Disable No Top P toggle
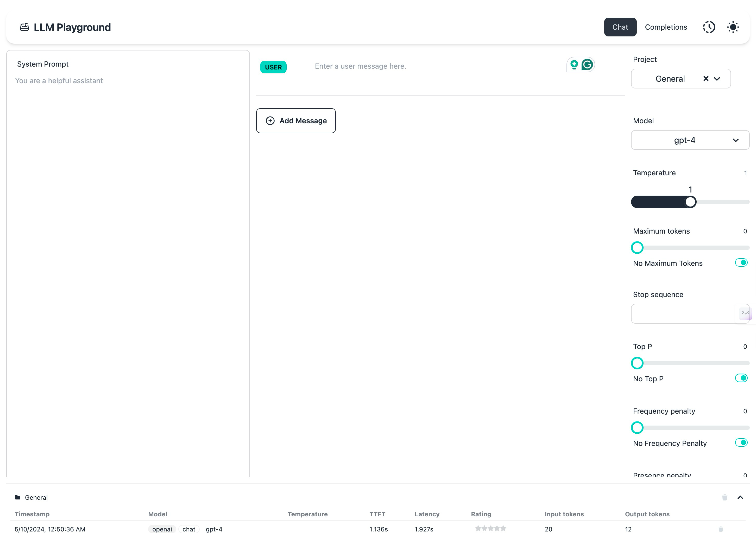This screenshot has width=756, height=539. (x=741, y=378)
